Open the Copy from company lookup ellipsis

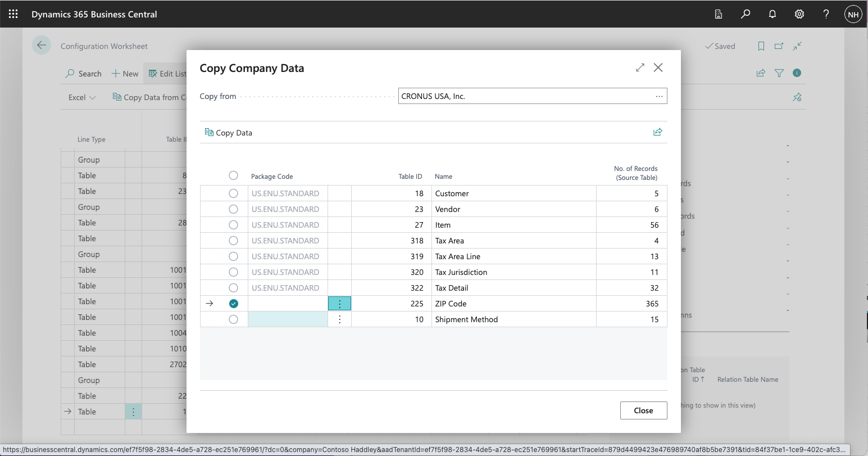[x=659, y=96]
